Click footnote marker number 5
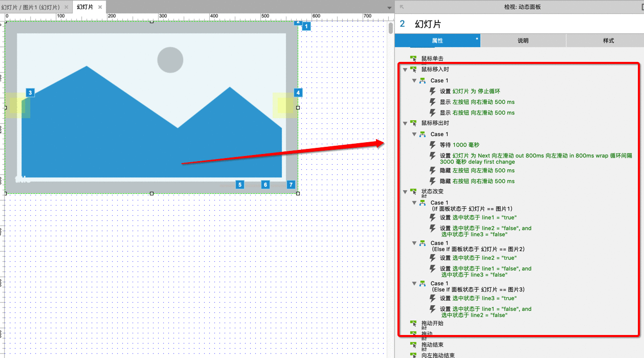Image resolution: width=644 pixels, height=358 pixels. tap(240, 185)
